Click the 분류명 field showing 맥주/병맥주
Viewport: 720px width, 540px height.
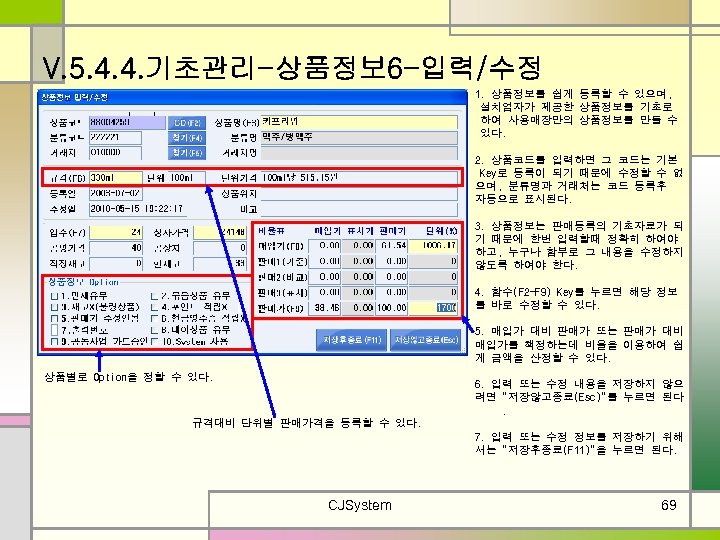point(360,138)
